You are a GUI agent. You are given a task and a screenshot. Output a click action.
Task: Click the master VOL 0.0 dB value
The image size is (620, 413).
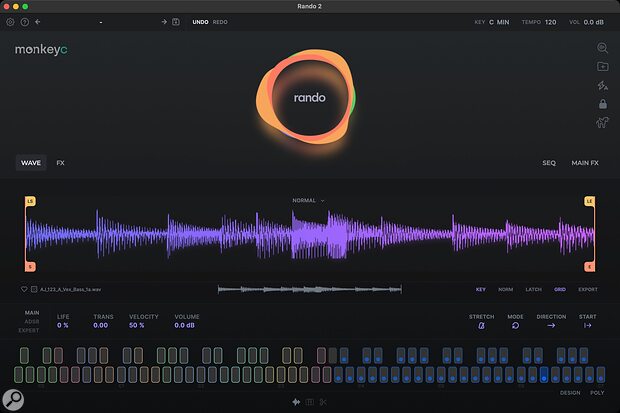click(594, 22)
